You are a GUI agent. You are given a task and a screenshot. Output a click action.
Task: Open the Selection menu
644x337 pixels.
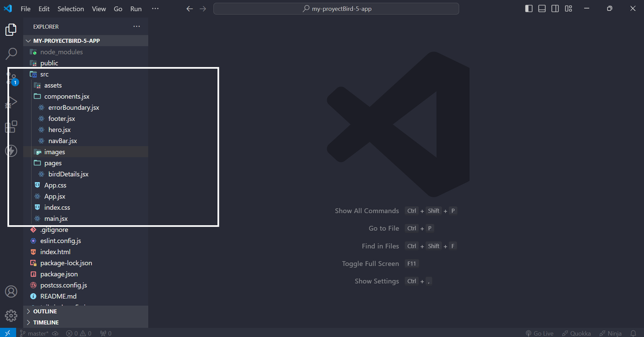(x=70, y=9)
